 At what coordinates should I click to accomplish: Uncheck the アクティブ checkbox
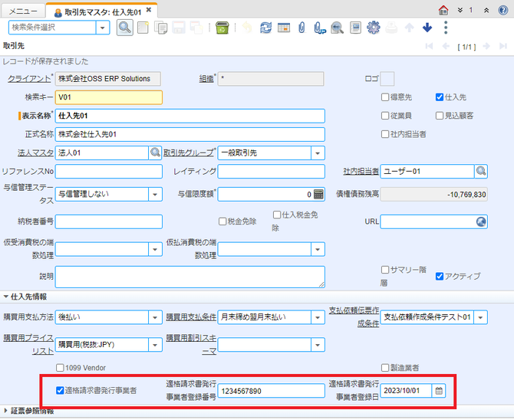tap(440, 277)
